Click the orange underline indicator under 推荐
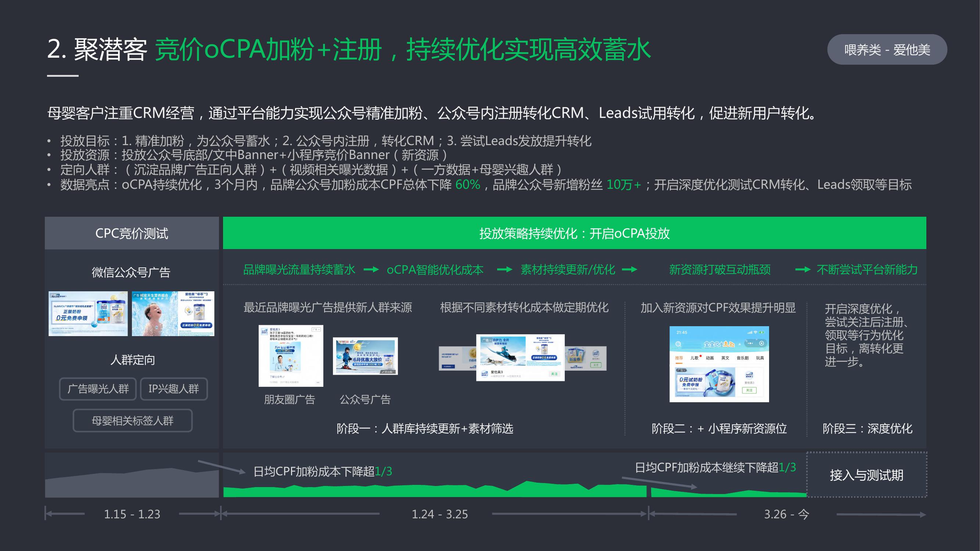Image resolution: width=980 pixels, height=551 pixels. (679, 363)
